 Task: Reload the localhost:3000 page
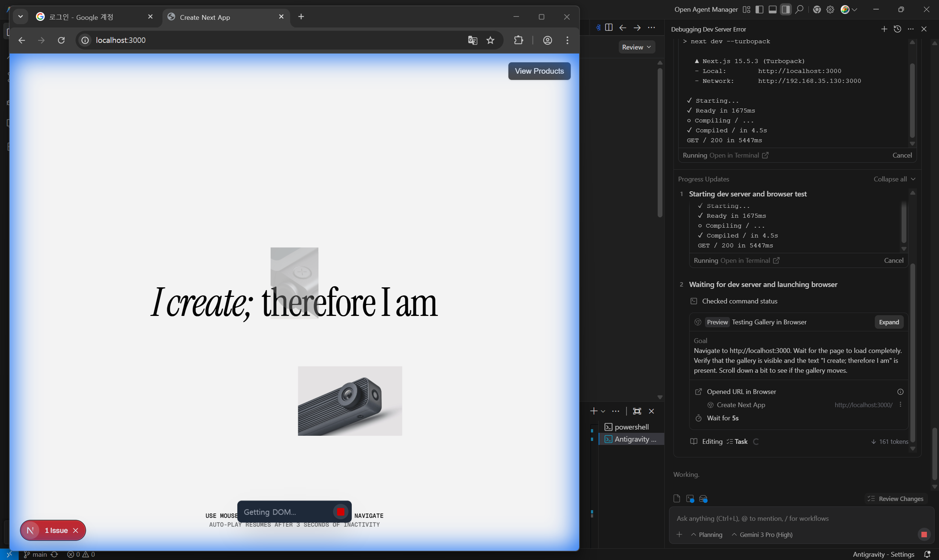pyautogui.click(x=61, y=40)
